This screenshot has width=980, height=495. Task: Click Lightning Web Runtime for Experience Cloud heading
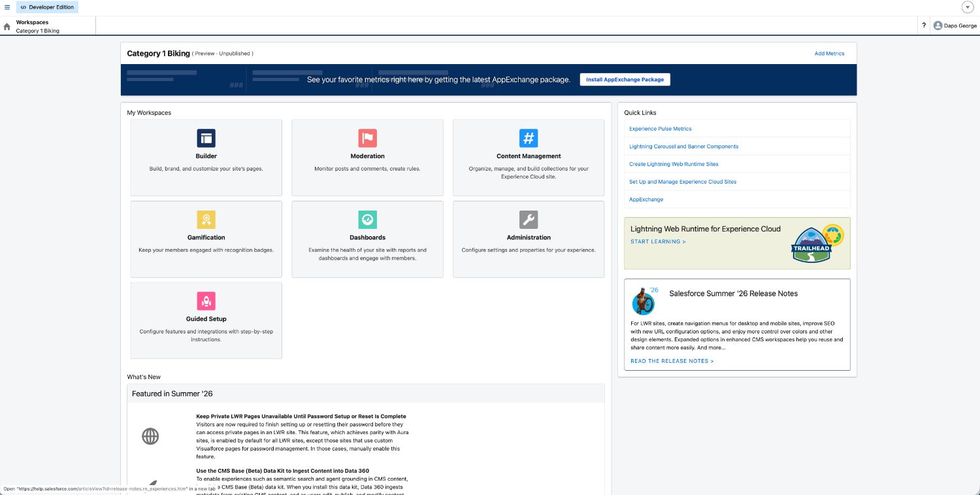tap(706, 229)
